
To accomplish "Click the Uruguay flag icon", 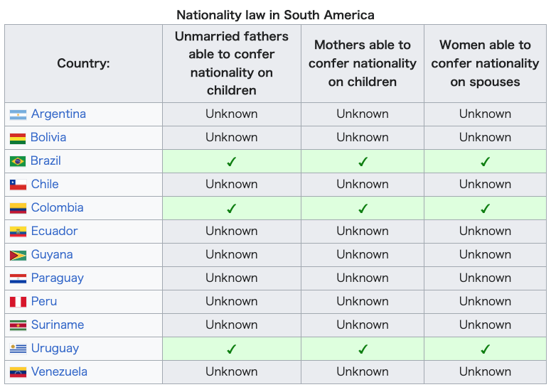I will (18, 349).
